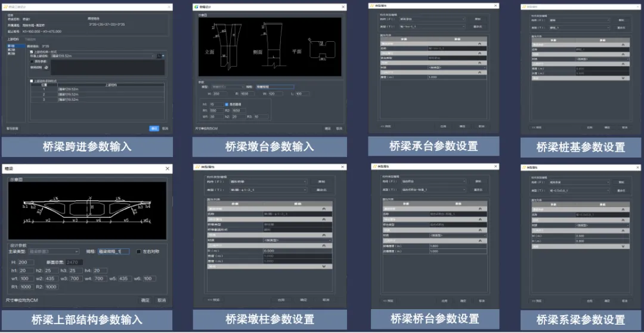Switch to 上部结构 tab in span dialog
Viewport: 644px width, 333px height.
pos(13,39)
